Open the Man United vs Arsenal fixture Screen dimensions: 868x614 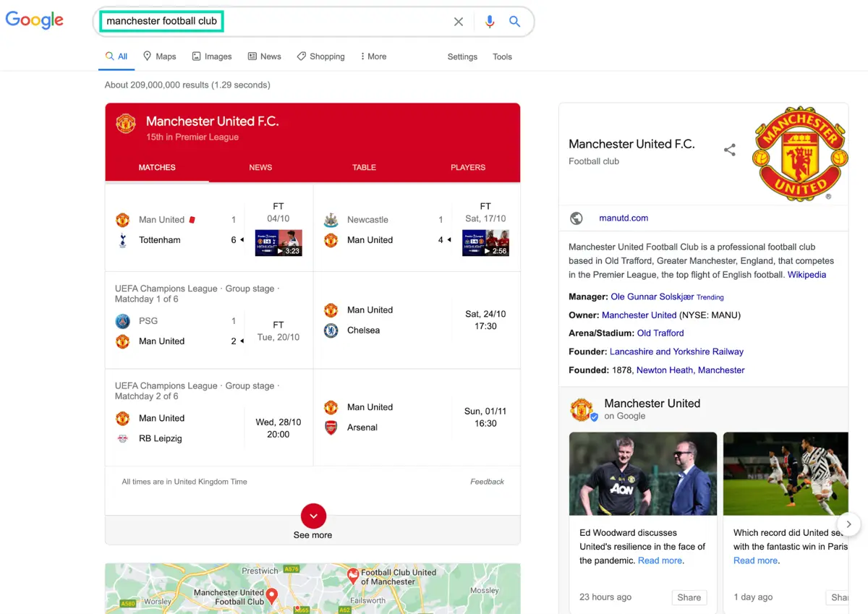pos(417,417)
